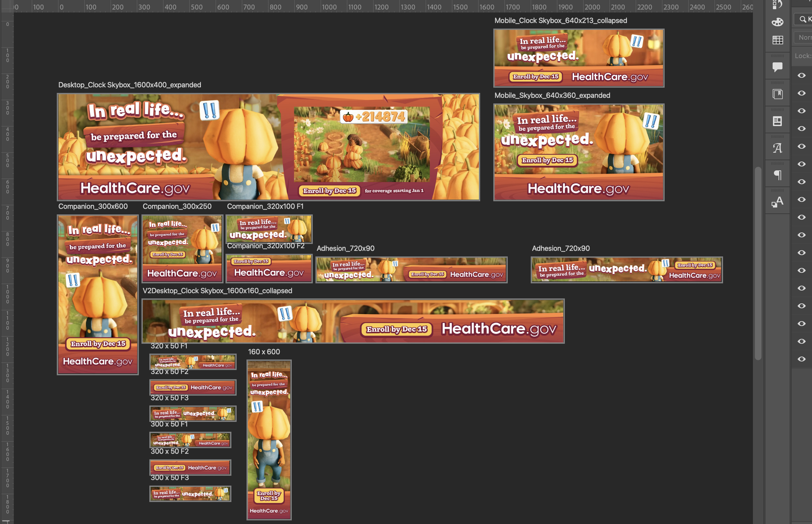This screenshot has height=524, width=812.
Task: Hide the bottom layer via its eye toggle
Action: click(x=802, y=359)
